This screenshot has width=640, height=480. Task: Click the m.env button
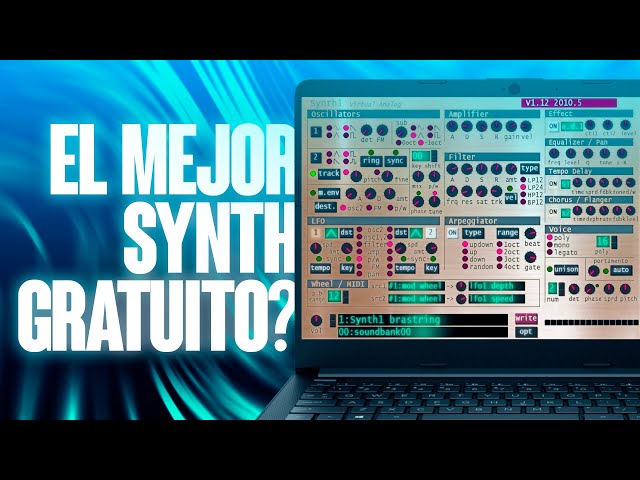click(329, 193)
